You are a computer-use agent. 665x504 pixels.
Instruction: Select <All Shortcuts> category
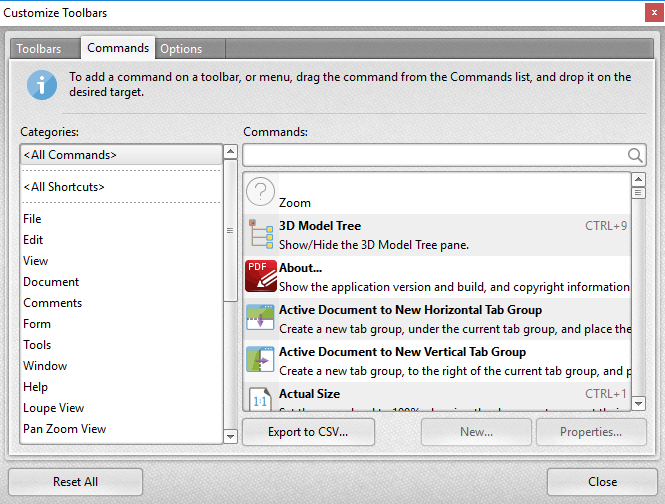pyautogui.click(x=121, y=187)
